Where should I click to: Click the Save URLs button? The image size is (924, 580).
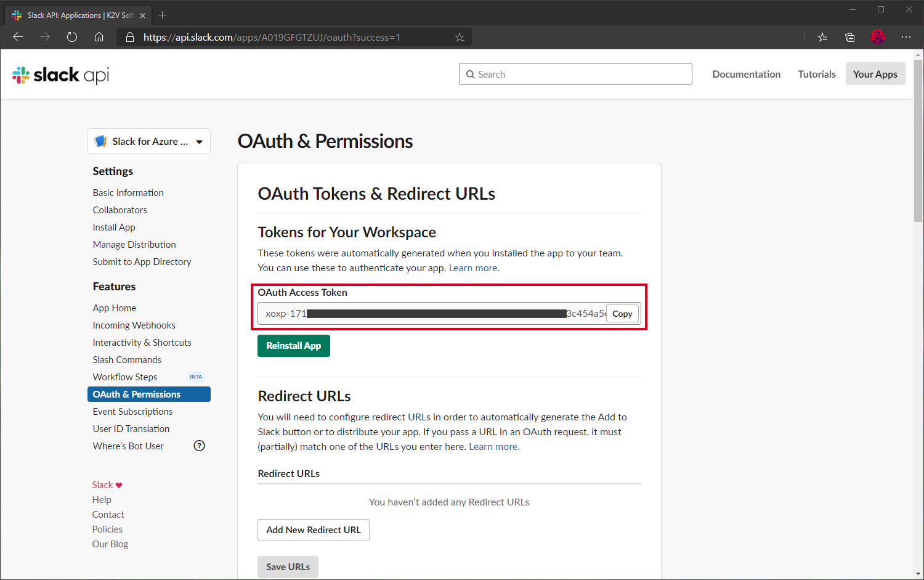click(288, 567)
